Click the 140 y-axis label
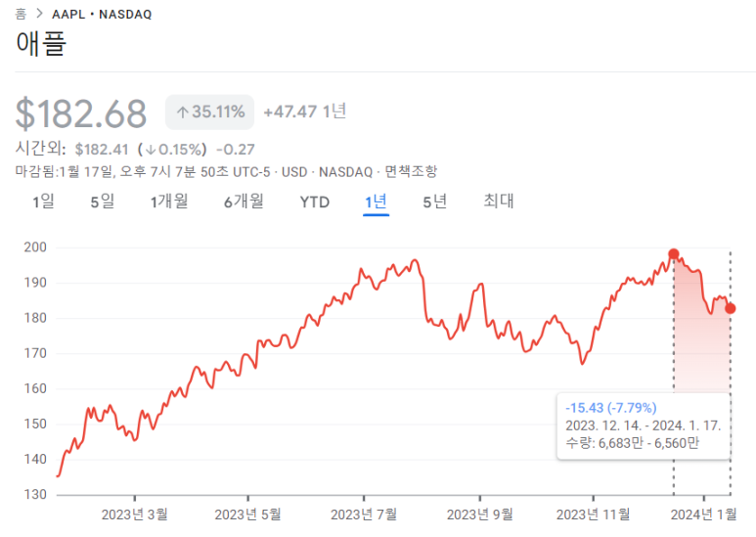This screenshot has height=537, width=756. [x=35, y=460]
